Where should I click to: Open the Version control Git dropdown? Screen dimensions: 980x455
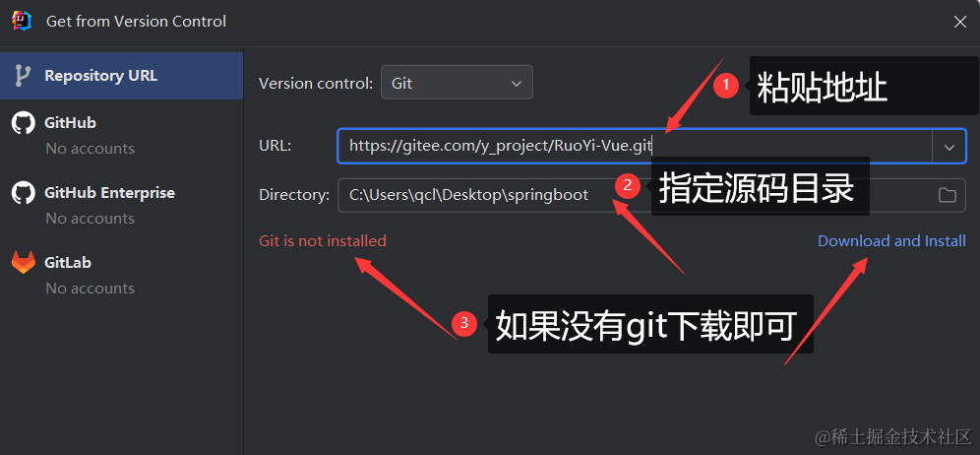(457, 83)
